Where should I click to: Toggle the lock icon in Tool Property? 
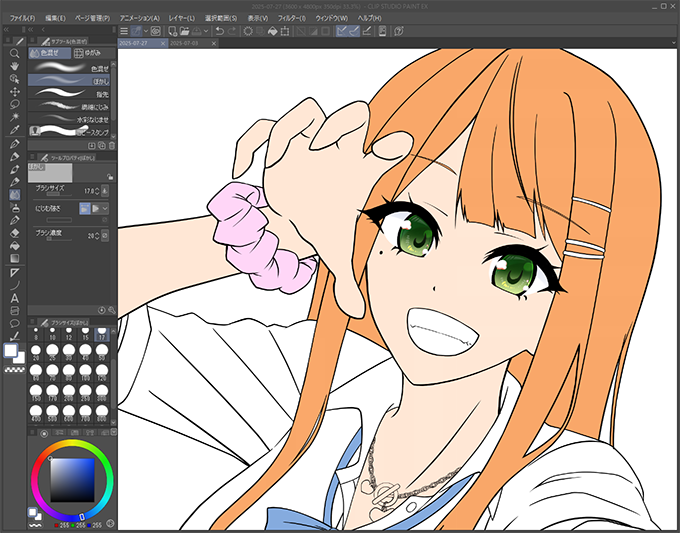coord(110,177)
